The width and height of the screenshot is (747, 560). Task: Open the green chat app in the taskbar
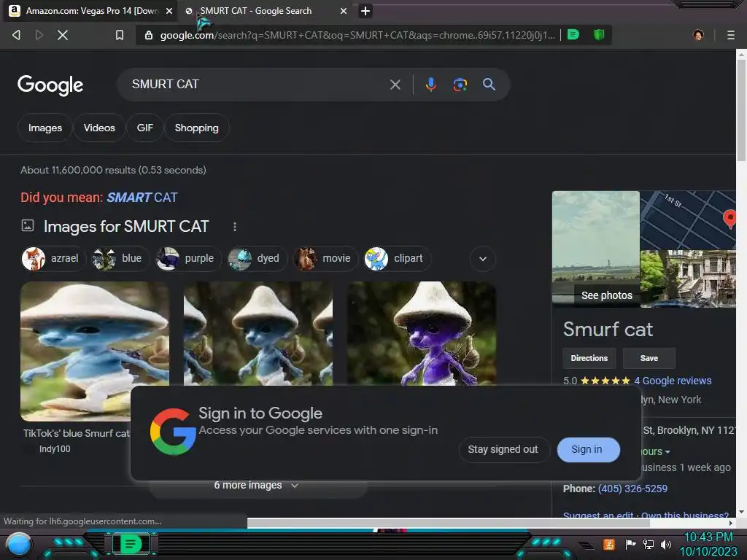coord(131,544)
